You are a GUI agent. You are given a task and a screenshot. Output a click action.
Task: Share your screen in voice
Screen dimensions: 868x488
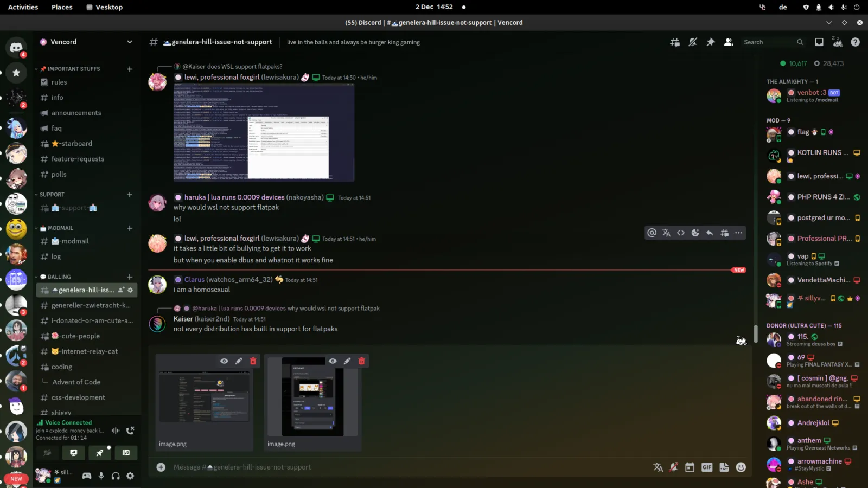coord(73,453)
